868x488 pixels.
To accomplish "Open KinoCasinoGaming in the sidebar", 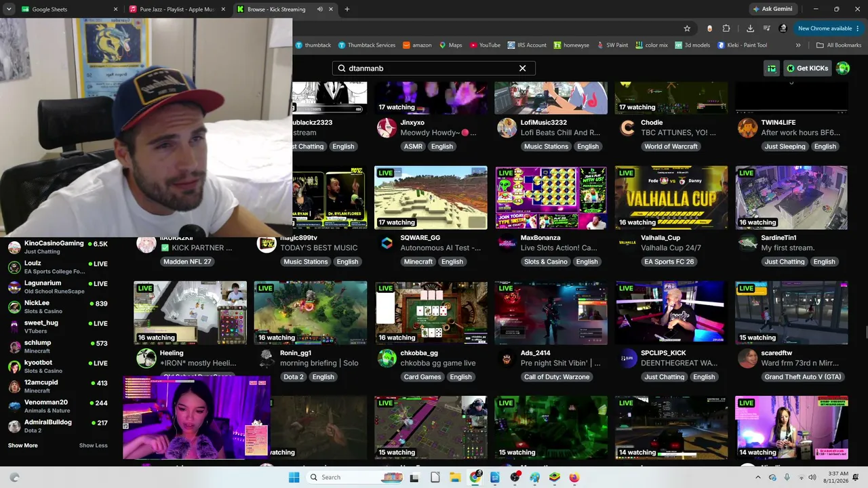I will tap(58, 247).
